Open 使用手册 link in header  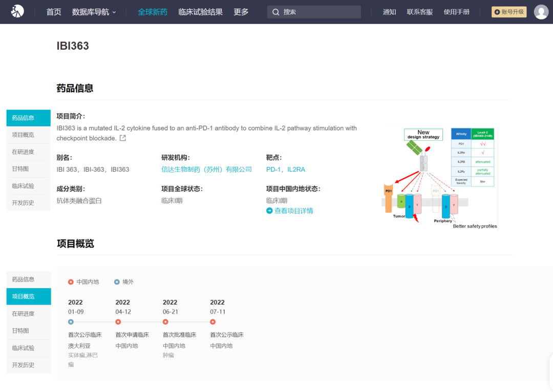click(456, 12)
